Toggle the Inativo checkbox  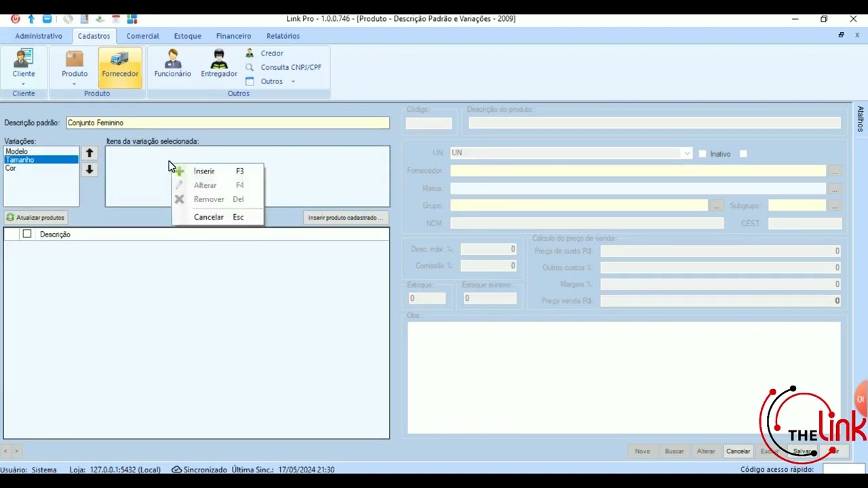pos(703,154)
